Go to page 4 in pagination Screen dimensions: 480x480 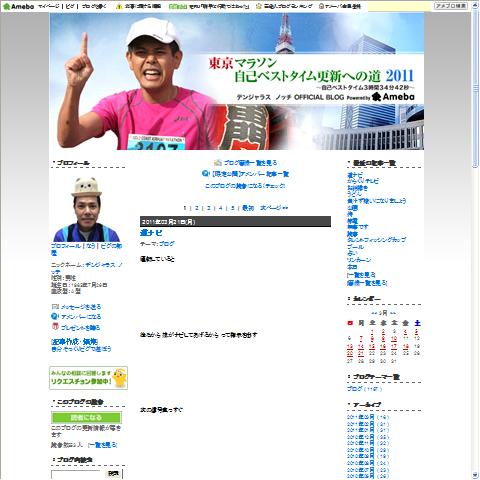[x=221, y=208]
